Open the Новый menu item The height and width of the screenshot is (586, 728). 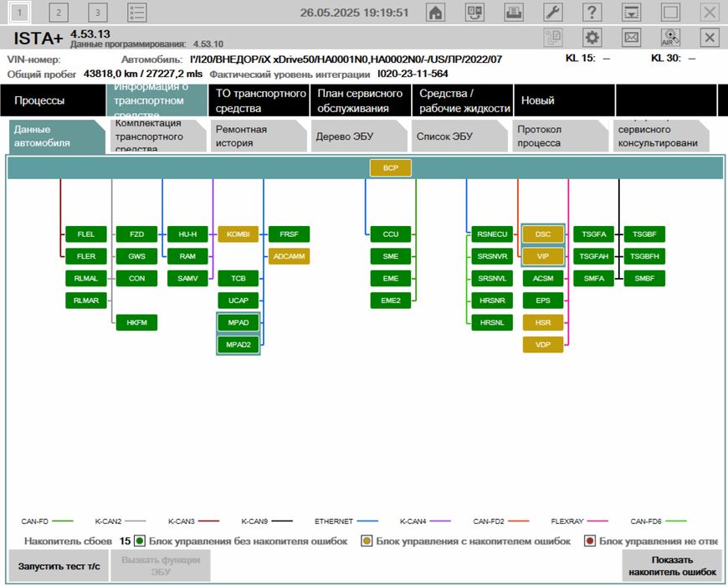(x=564, y=100)
